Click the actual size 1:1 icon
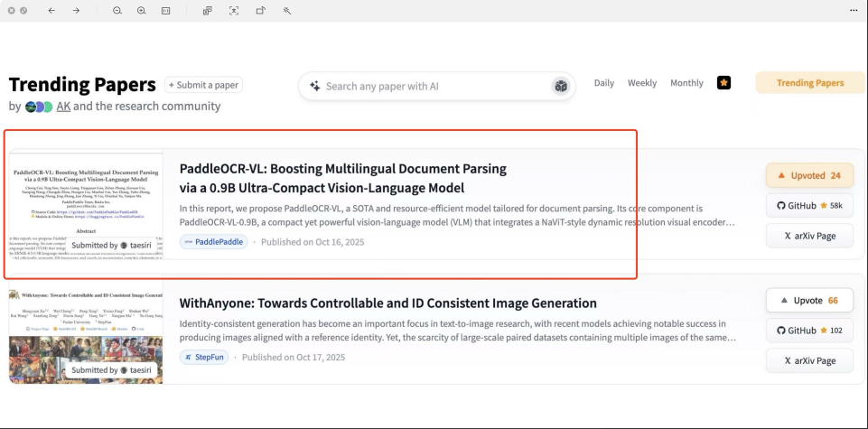This screenshot has width=868, height=429. coord(165,11)
